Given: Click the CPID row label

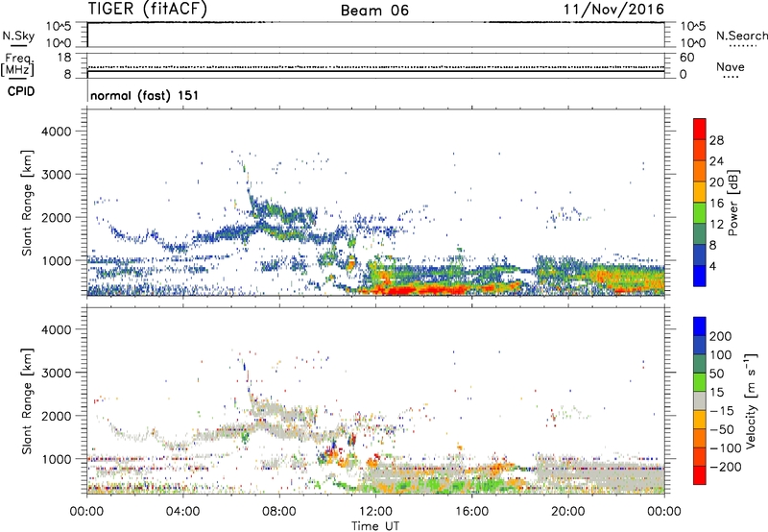Looking at the screenshot, I should point(21,91).
